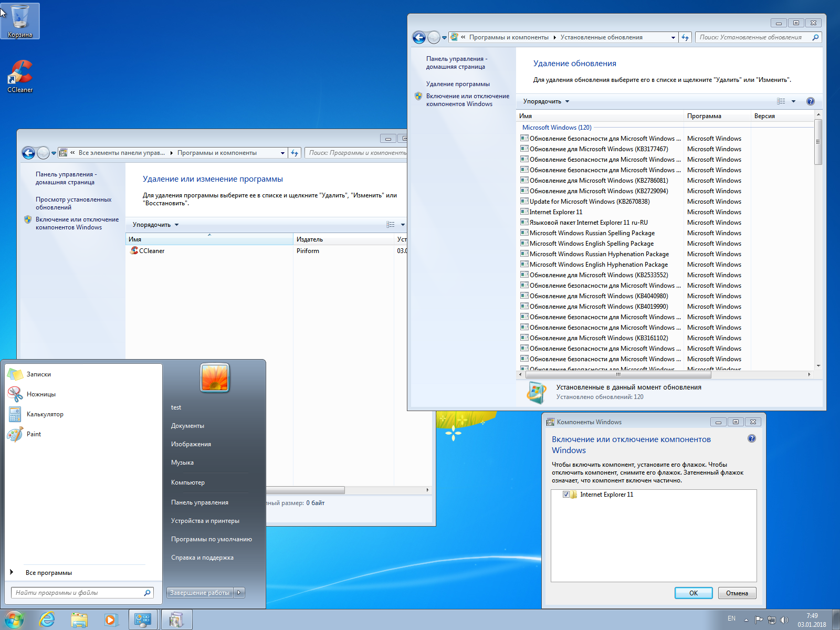This screenshot has height=630, width=840.
Task: Open the address history dropdown in Installed Updates
Action: pos(673,37)
